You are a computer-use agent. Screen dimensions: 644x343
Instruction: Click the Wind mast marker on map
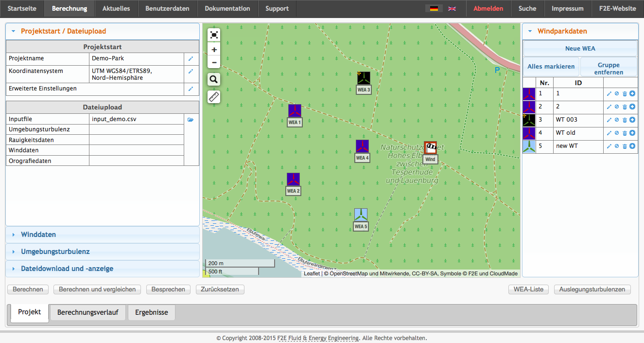[430, 148]
